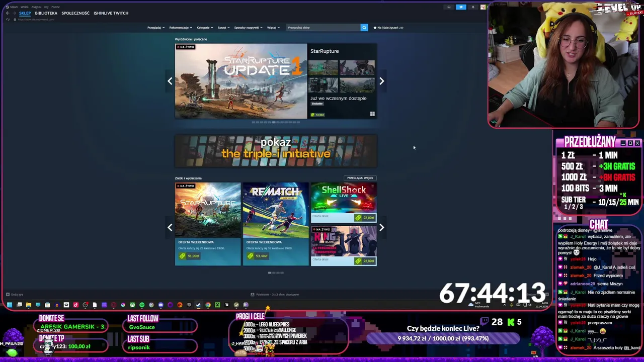Image resolution: width=644 pixels, height=362 pixels.
Task: Open the Steam menu in menu bar
Action: pos(14,7)
